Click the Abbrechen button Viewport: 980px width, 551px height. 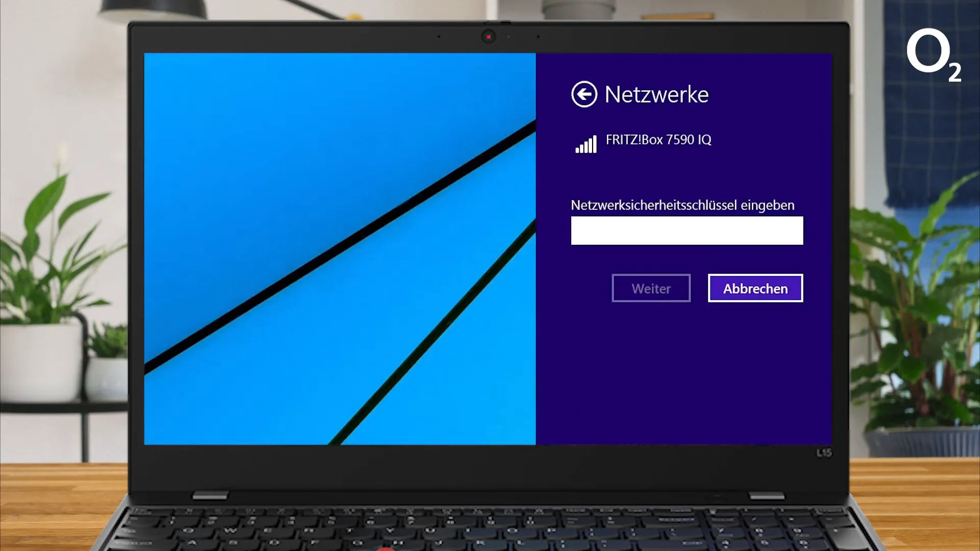755,288
